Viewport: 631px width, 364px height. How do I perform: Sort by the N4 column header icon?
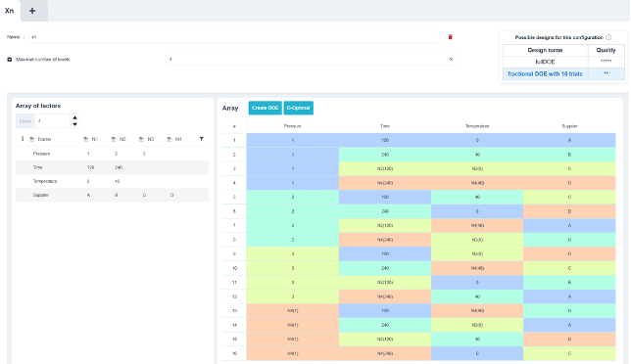[x=169, y=139]
